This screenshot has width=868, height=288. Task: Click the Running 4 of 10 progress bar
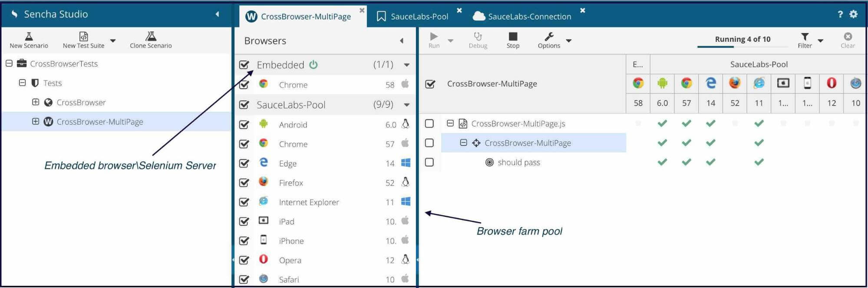[743, 46]
